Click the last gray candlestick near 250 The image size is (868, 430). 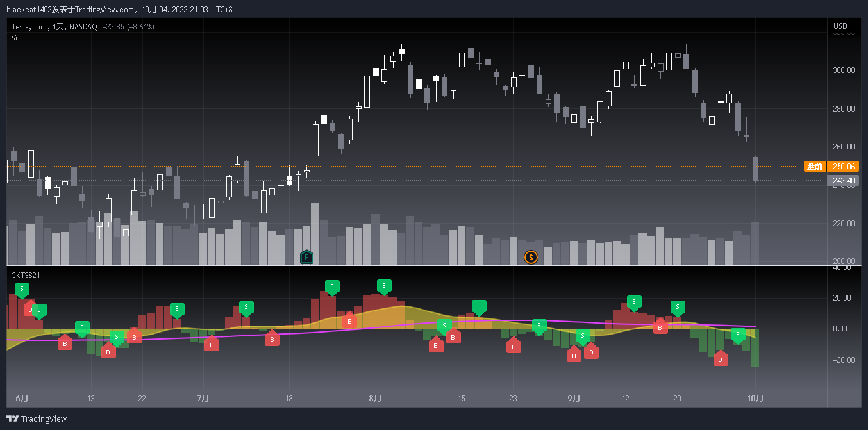(x=755, y=169)
